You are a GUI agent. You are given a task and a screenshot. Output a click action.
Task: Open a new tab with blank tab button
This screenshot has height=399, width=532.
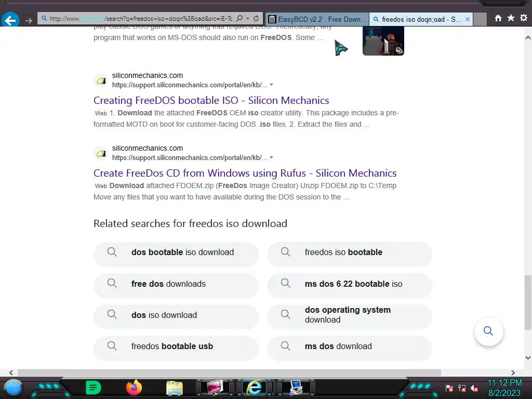(480, 19)
